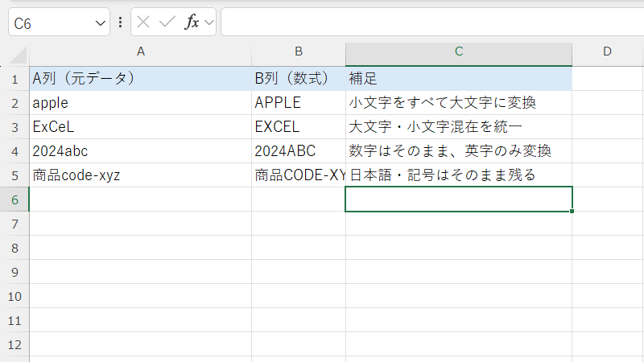Select cell containing 'apple'

pos(140,103)
